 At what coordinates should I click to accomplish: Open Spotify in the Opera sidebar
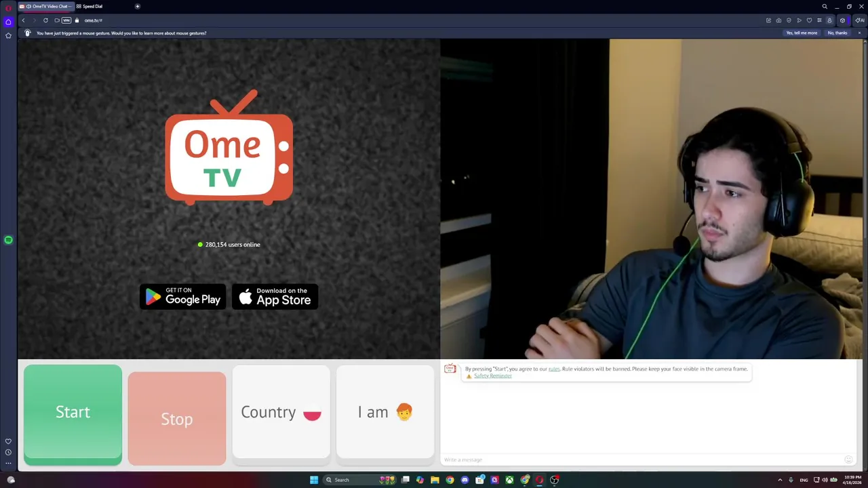click(x=8, y=240)
